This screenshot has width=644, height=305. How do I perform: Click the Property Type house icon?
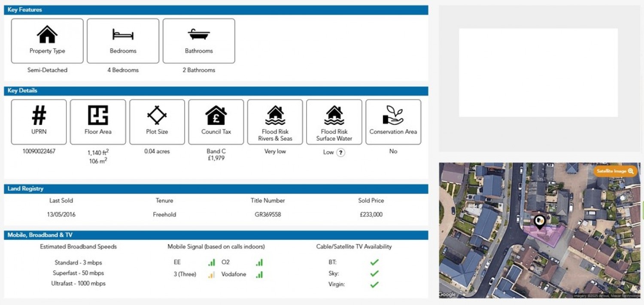coord(47,34)
